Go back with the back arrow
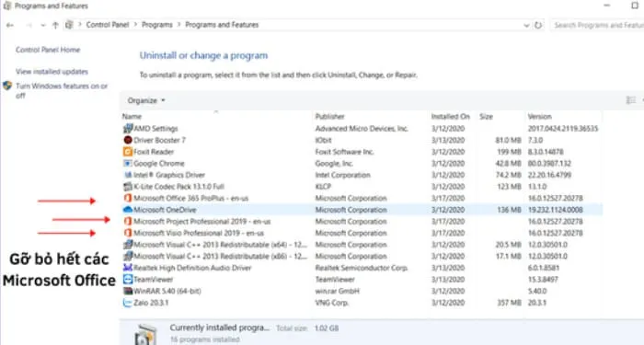Screen dimensions: 644x345 pos(10,25)
